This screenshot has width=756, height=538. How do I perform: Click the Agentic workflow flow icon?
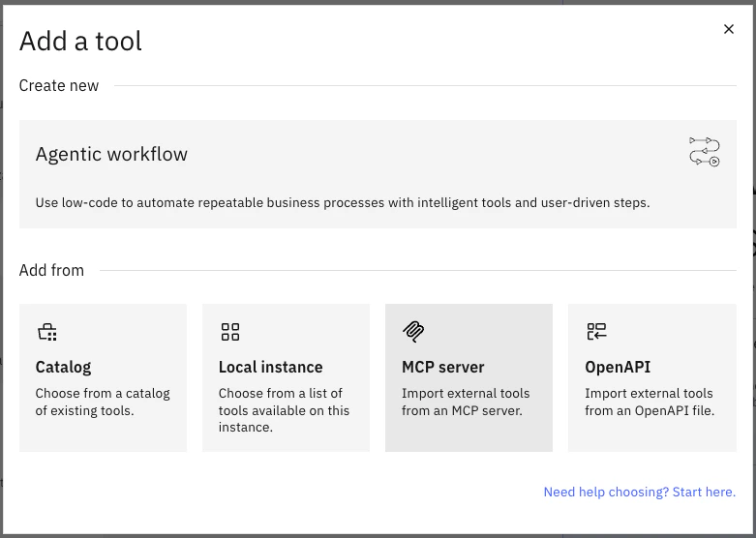[x=704, y=152]
